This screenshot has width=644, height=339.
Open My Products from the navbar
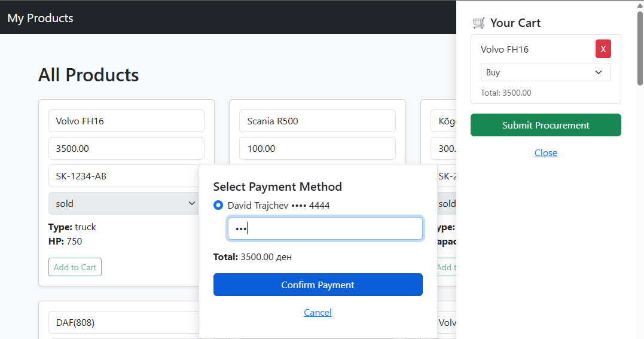tap(40, 18)
